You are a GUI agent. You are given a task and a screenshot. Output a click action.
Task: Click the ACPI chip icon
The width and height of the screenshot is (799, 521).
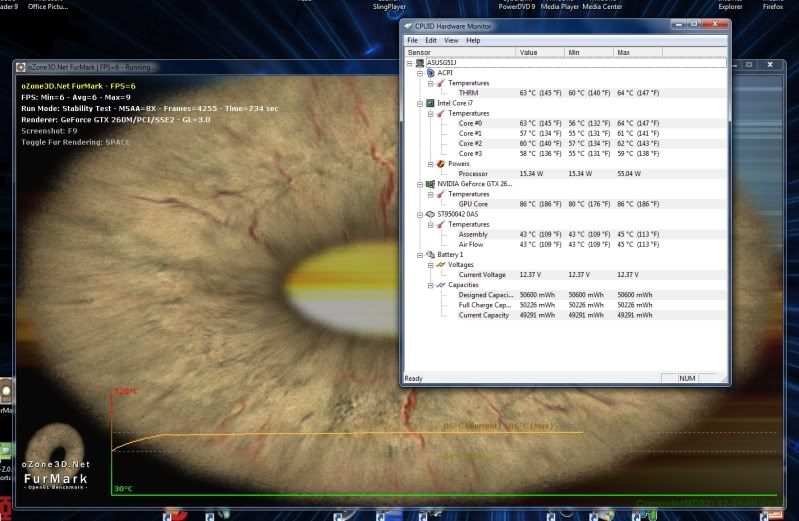[431, 73]
